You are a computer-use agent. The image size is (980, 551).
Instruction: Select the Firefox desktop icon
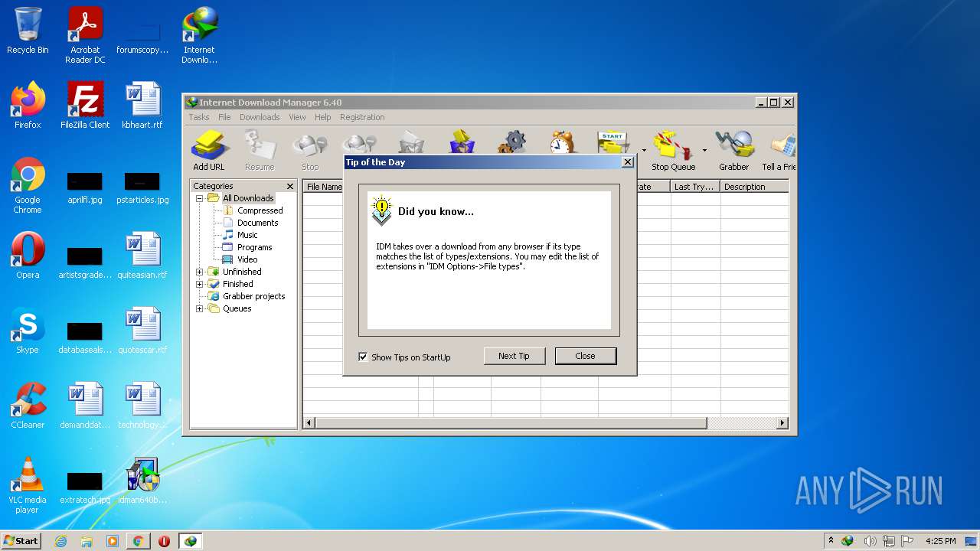click(x=28, y=106)
